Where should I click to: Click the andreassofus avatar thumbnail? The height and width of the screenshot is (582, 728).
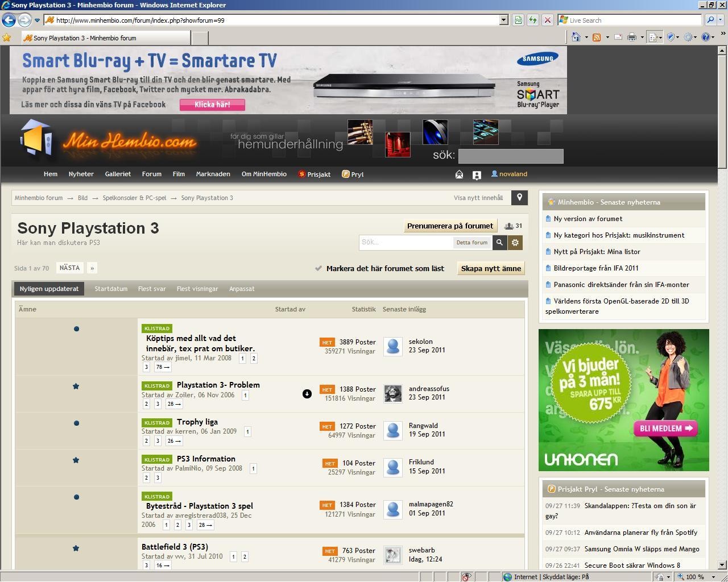(x=393, y=393)
